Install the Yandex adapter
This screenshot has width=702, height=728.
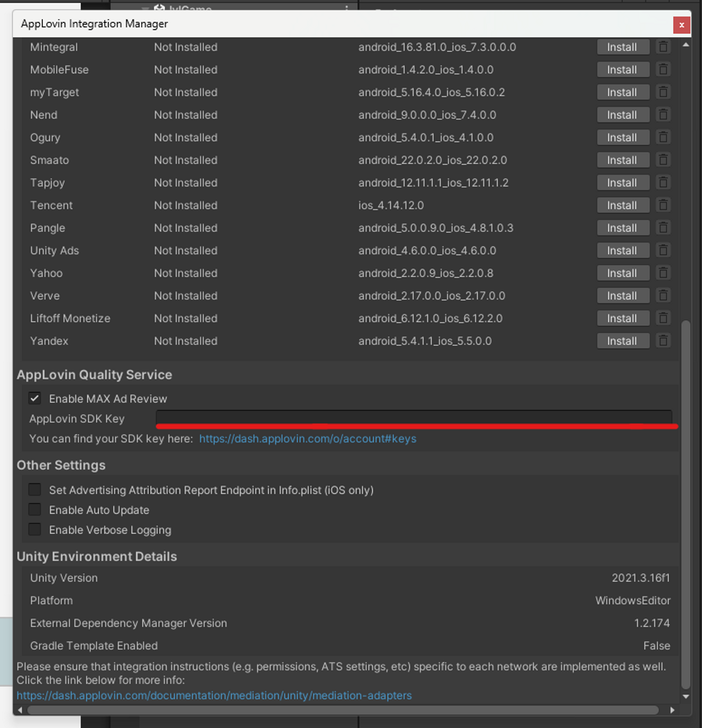(623, 341)
